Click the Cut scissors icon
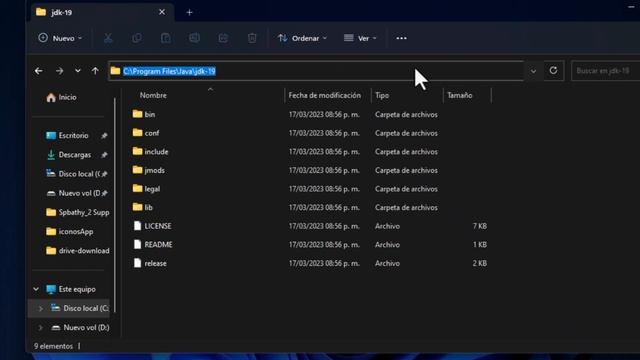Image resolution: width=640 pixels, height=360 pixels. 108,38
